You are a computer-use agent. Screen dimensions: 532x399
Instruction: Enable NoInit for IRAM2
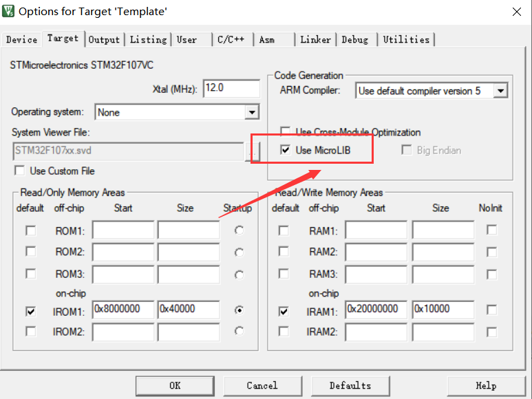(x=491, y=332)
